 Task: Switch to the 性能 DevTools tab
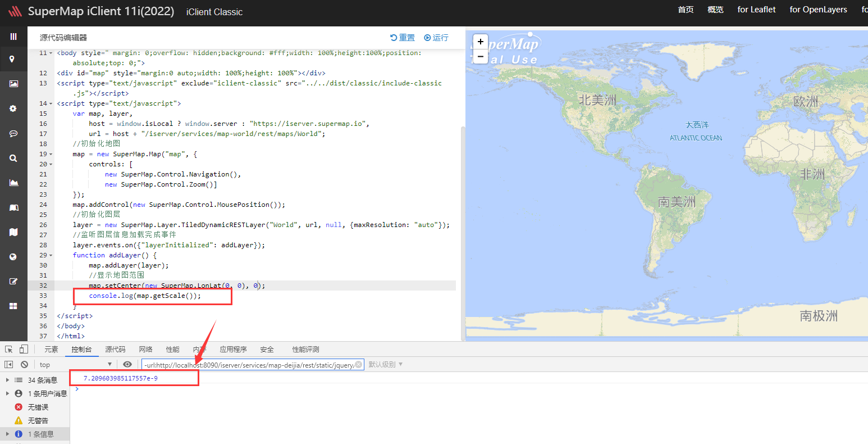point(172,349)
